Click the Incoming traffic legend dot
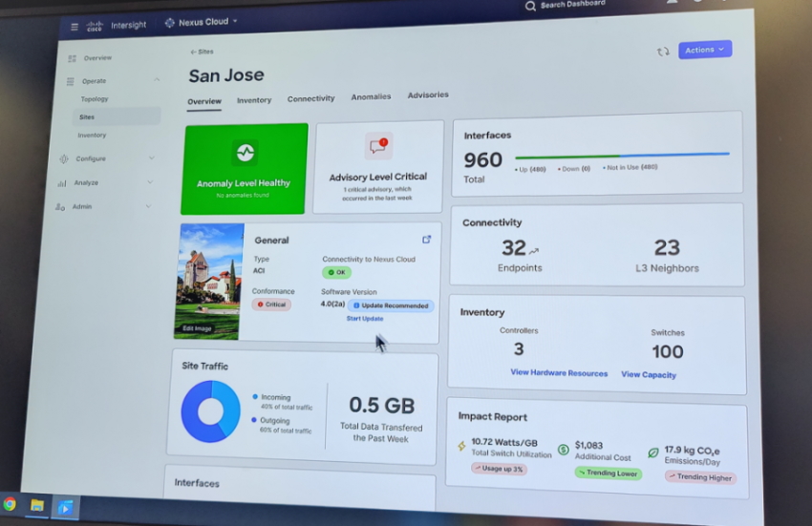Image resolution: width=812 pixels, height=526 pixels. 255,397
